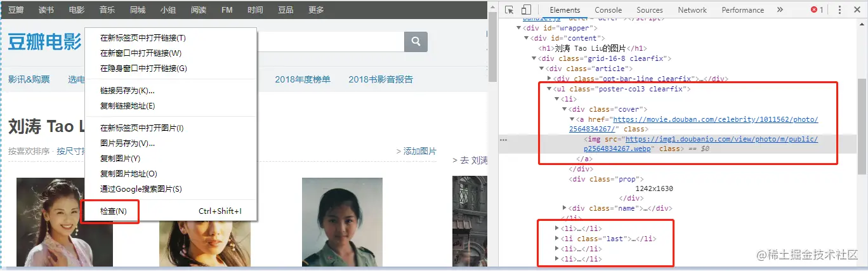Switch to the Console tab
This screenshot has height=271, width=868.
point(608,10)
